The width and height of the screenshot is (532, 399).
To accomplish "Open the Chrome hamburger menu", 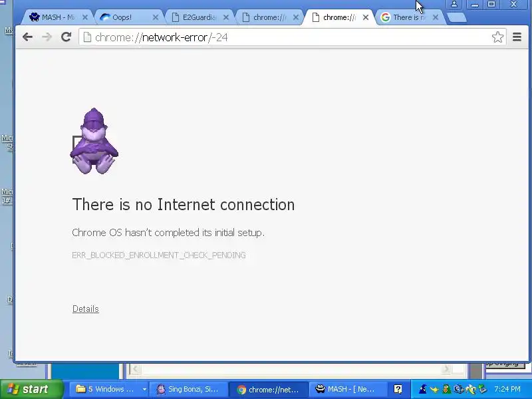I will tap(517, 37).
